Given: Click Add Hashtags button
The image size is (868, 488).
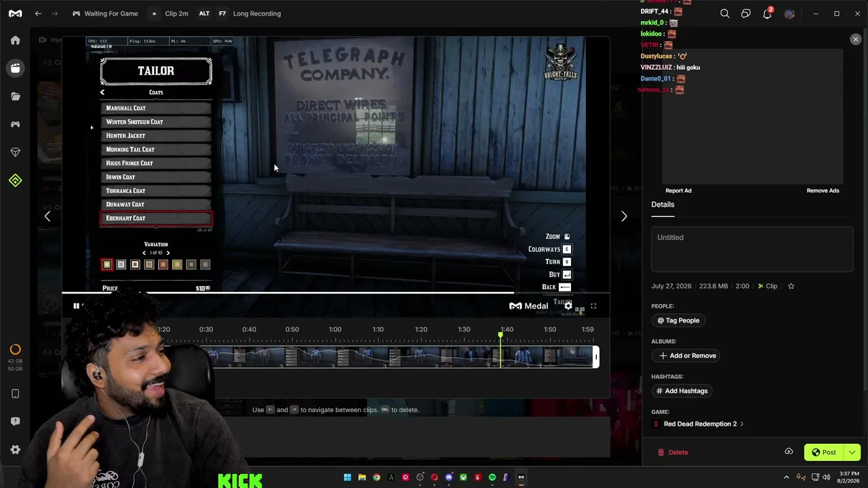Looking at the screenshot, I should [681, 391].
